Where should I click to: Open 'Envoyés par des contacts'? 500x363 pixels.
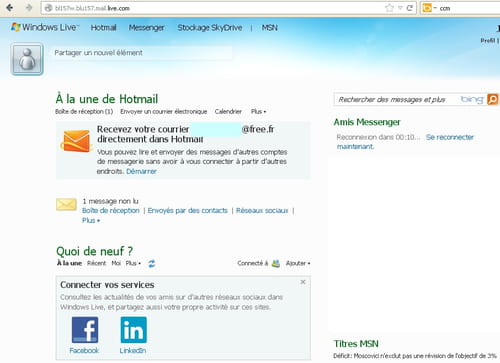(x=187, y=211)
